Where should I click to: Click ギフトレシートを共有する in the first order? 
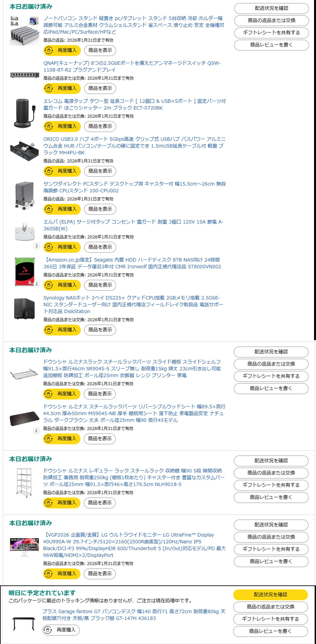[x=271, y=33]
